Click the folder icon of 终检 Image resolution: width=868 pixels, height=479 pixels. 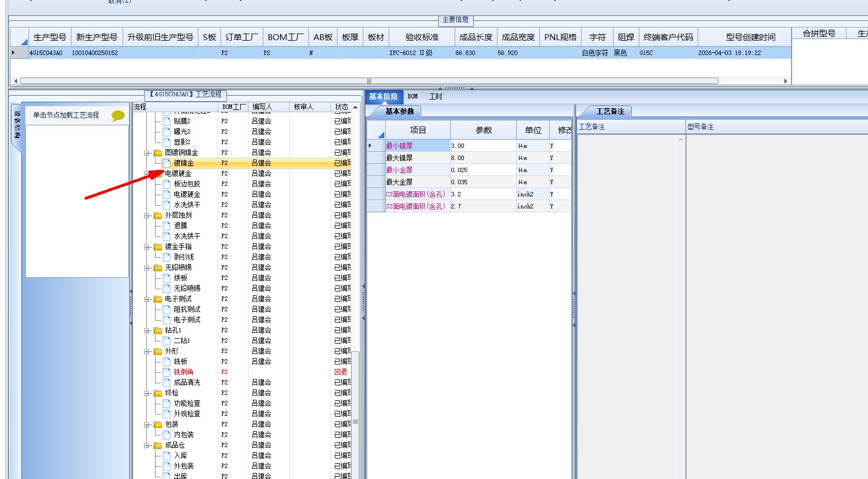(x=158, y=393)
